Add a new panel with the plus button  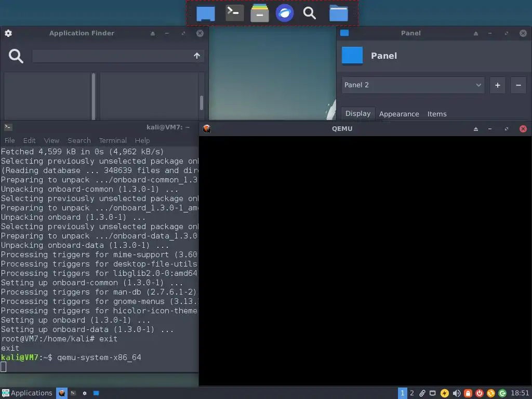click(498, 85)
